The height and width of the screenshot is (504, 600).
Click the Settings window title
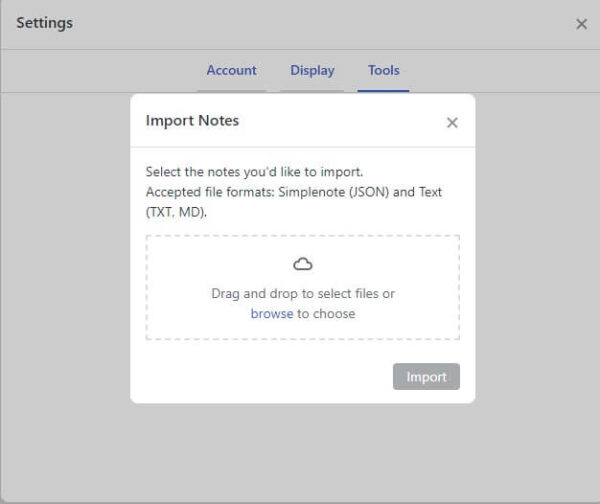coord(44,22)
